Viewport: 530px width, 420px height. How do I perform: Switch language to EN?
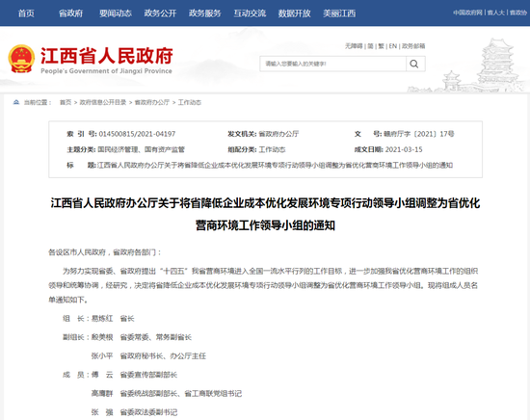[x=392, y=46]
